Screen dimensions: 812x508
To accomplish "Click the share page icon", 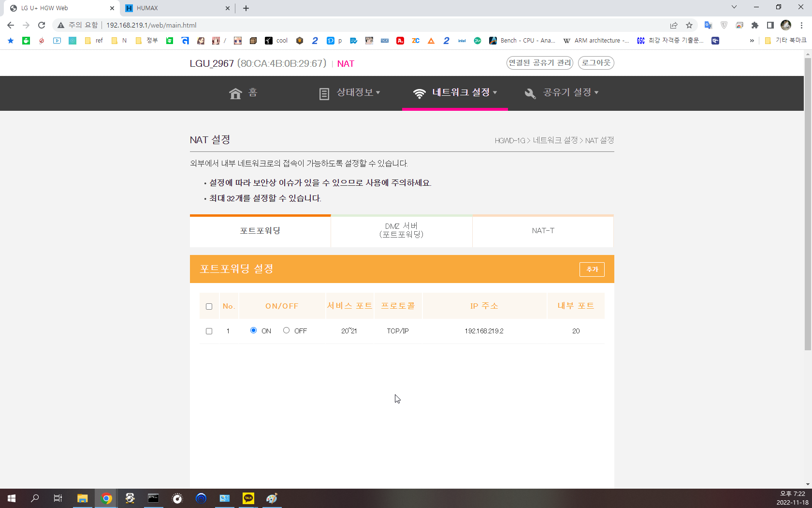I will [x=674, y=25].
